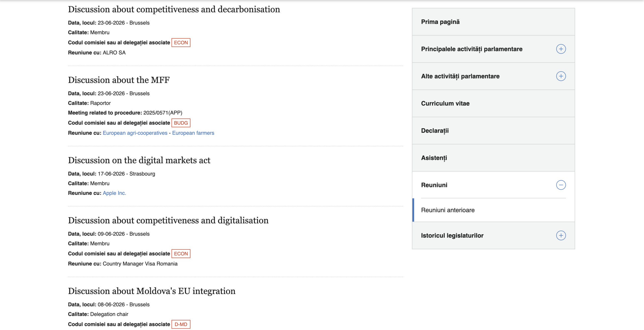The image size is (644, 330).
Task: Follow the Apple Inc. link
Action: (114, 193)
